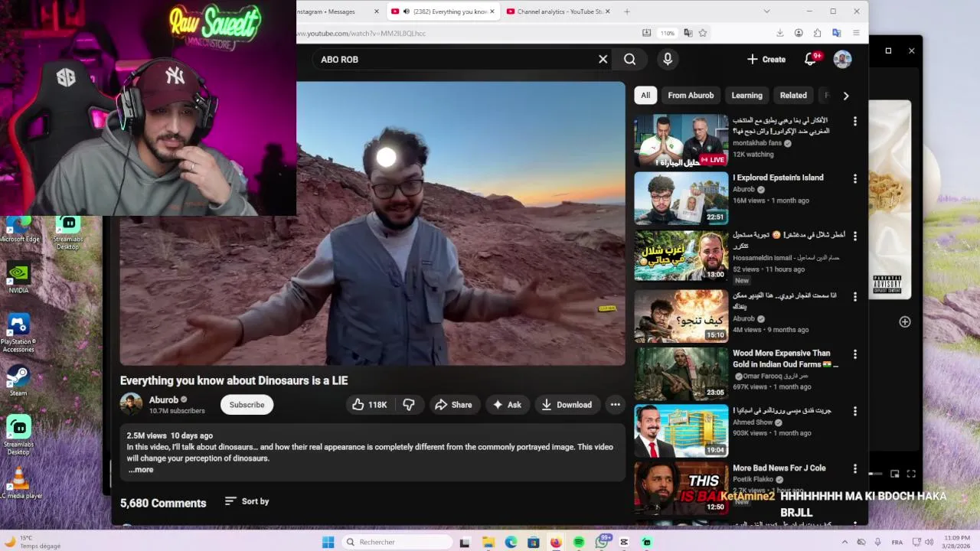Click the Aburob channel avatar
This screenshot has height=551, width=980.
(131, 404)
